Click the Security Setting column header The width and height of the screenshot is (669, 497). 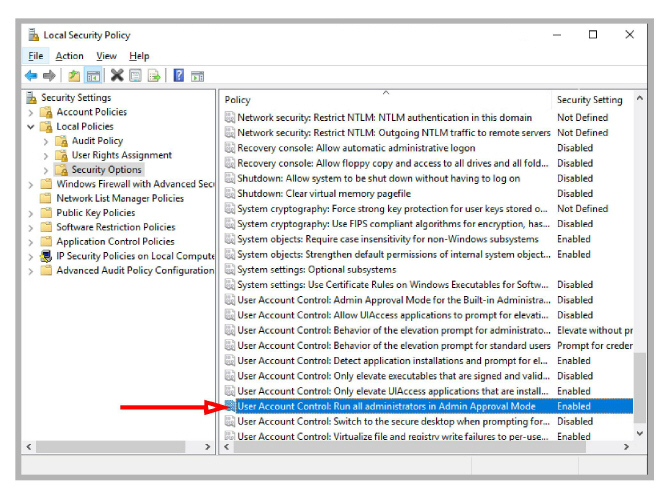click(x=589, y=100)
